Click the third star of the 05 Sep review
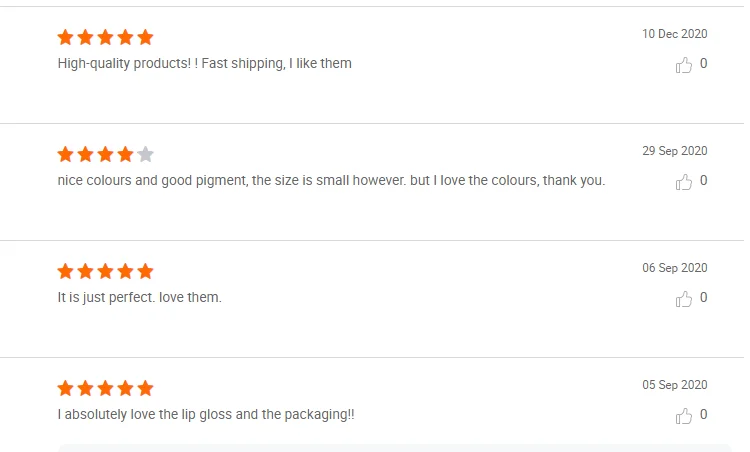Viewport: 750px width, 452px height. 106,388
